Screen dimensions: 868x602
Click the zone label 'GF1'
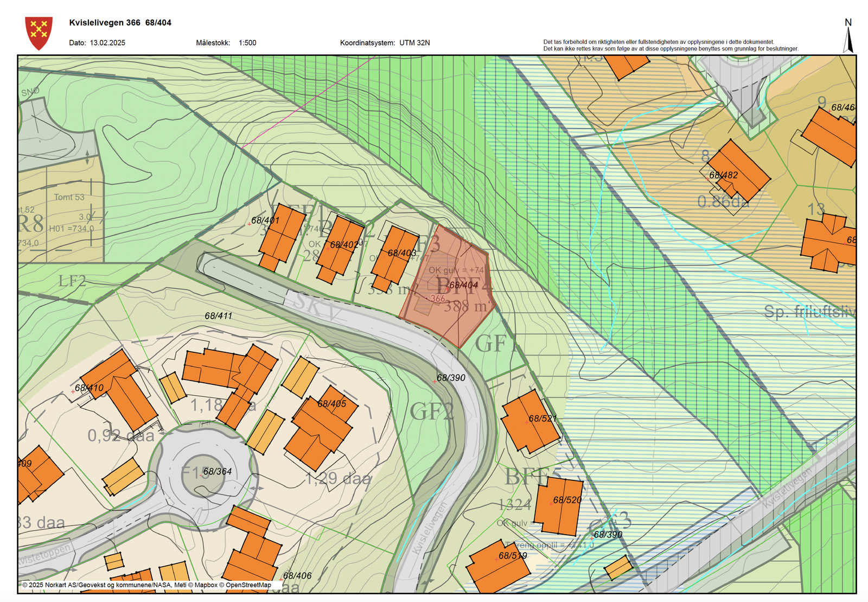tap(497, 344)
